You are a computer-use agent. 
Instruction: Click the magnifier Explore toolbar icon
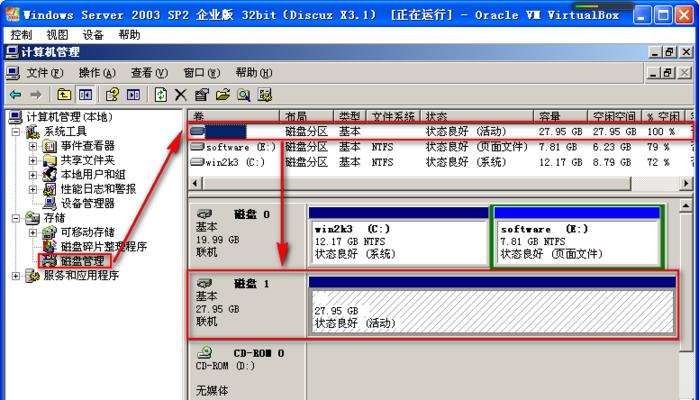243,95
